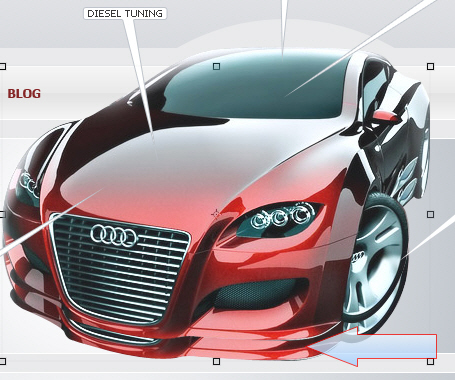Click the BLOG navigation link

click(x=24, y=94)
